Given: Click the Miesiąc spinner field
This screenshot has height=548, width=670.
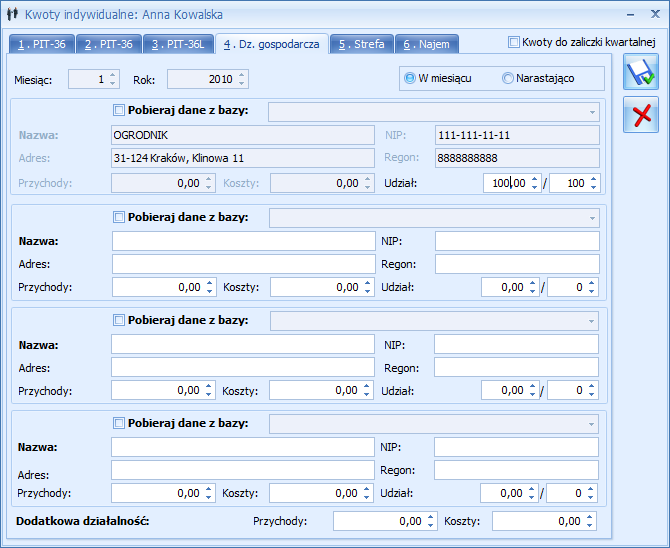Looking at the screenshot, I should point(94,79).
